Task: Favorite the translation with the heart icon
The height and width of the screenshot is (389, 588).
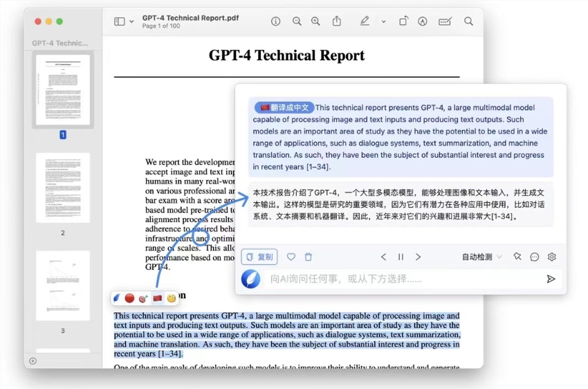Action: coord(291,257)
